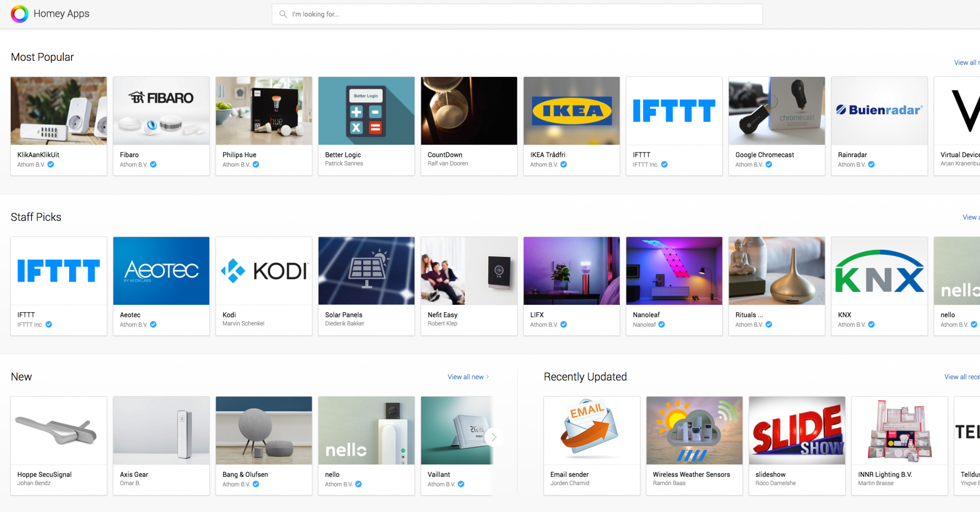The image size is (980, 512).
Task: Click the verified badge next to IFTTT Inc. in Most Popular
Action: 664,165
